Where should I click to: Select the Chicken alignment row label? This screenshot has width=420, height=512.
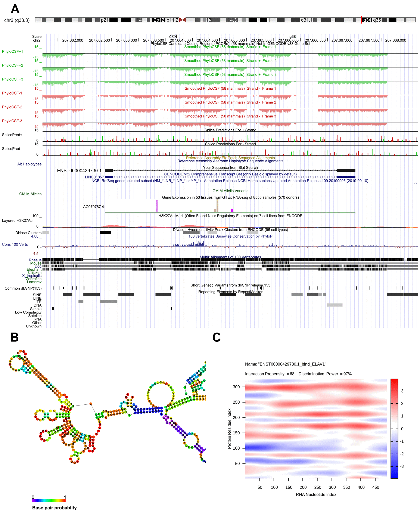click(35, 273)
